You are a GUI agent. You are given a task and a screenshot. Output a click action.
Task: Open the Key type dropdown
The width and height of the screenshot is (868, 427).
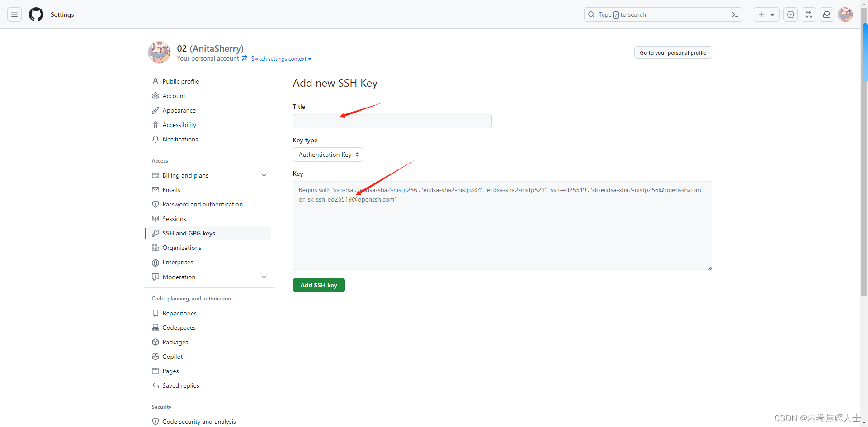(x=328, y=155)
